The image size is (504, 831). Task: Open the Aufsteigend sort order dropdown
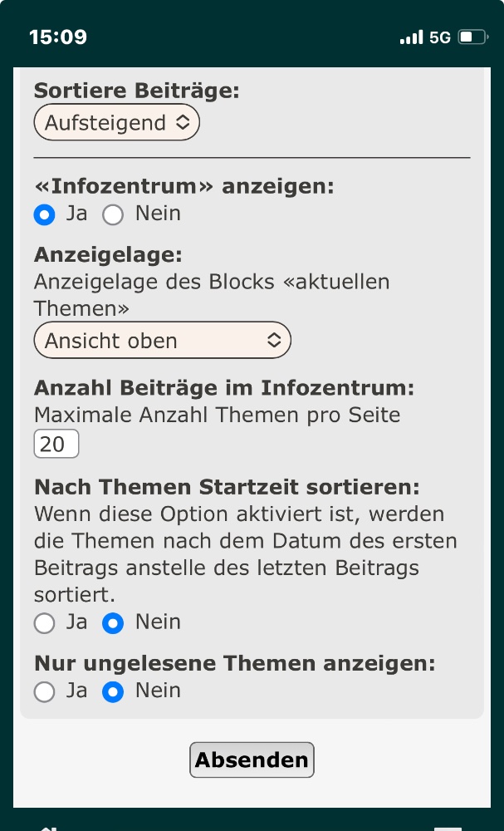(x=117, y=123)
